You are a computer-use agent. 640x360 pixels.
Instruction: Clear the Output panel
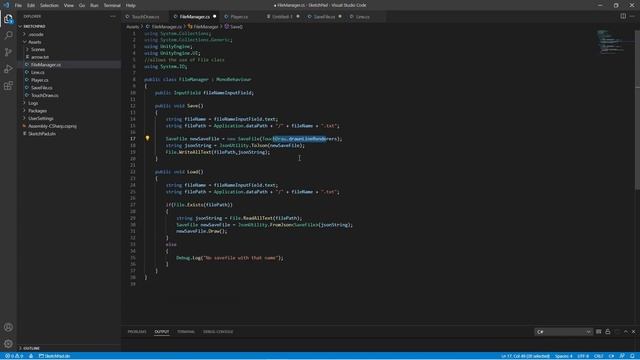(598, 332)
